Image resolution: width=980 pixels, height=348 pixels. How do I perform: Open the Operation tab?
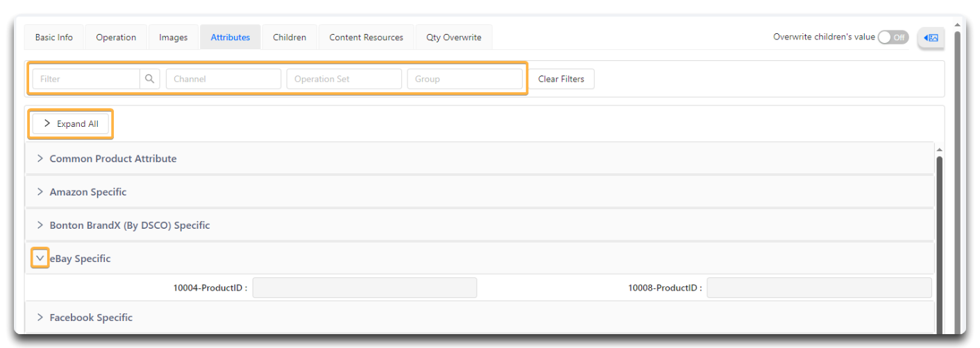[x=116, y=37]
